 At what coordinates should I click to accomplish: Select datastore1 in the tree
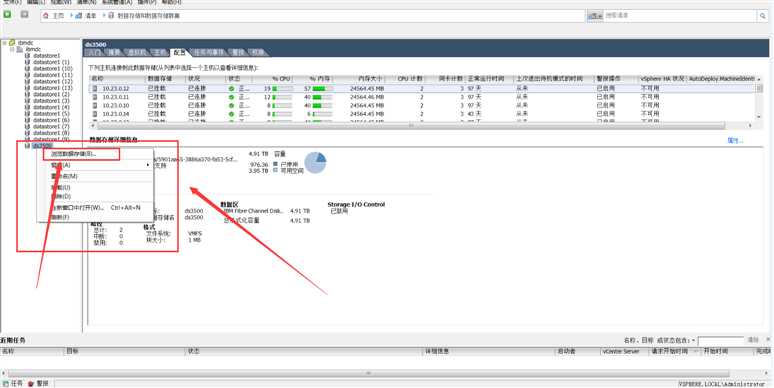click(46, 56)
